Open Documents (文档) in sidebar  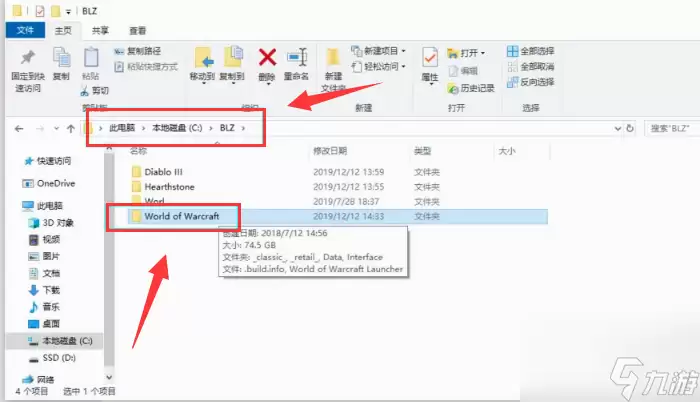point(45,273)
